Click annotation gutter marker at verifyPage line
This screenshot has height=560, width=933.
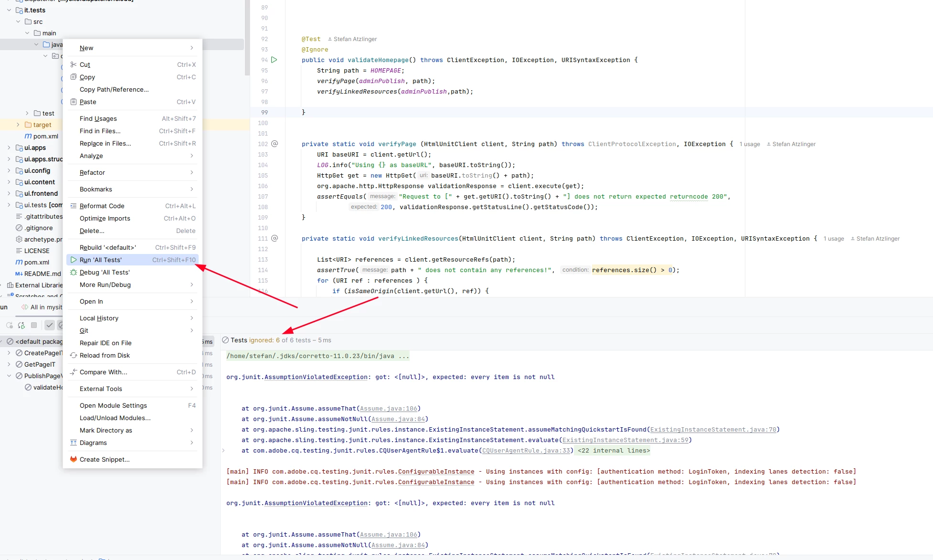coord(275,144)
